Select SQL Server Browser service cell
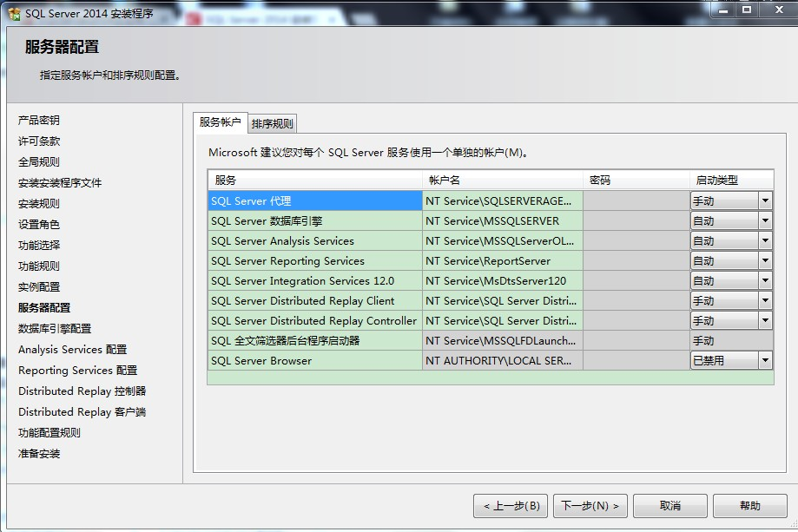 (315, 361)
